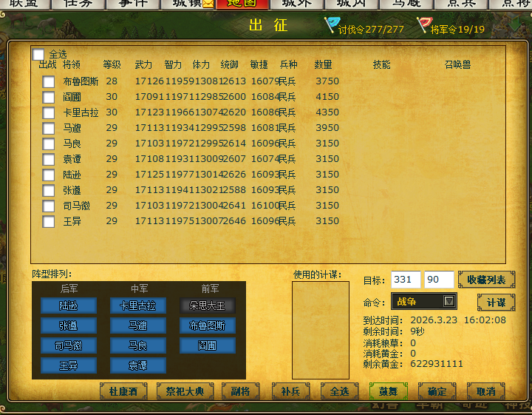Check the deploy box for 王异
Viewport: 532px width, 415px height.
(48, 222)
